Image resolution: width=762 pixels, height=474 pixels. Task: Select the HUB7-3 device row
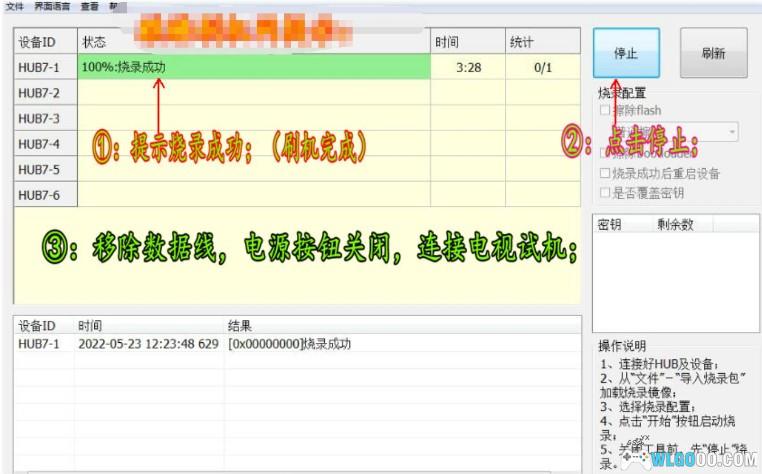(297, 118)
